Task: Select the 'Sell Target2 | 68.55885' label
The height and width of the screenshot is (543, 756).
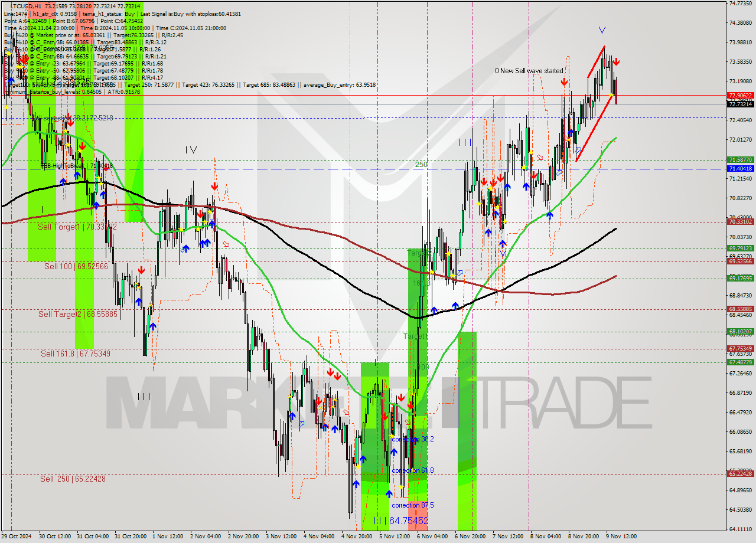Action: 78,314
